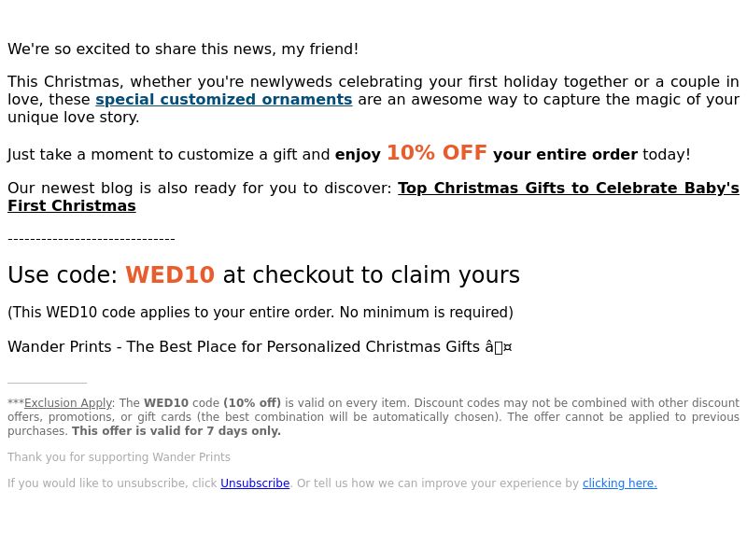Click 'Thank you for supporting Wander Prints'
The height and width of the screenshot is (560, 747).
(x=120, y=457)
